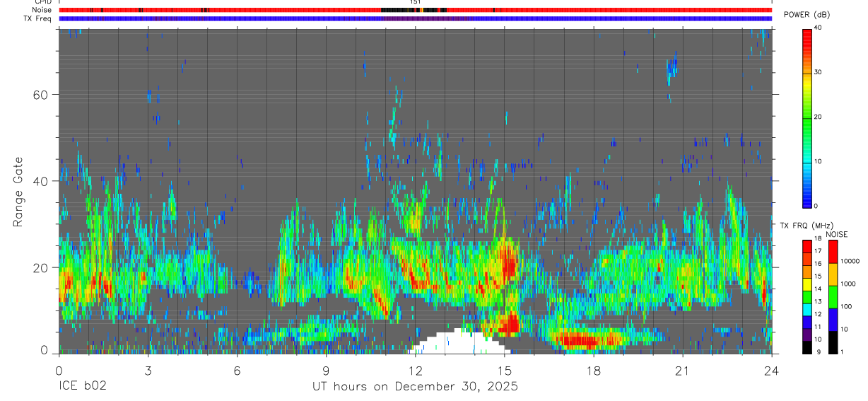
Task: Click the '100' label in NOISE legend
Action: point(845,306)
